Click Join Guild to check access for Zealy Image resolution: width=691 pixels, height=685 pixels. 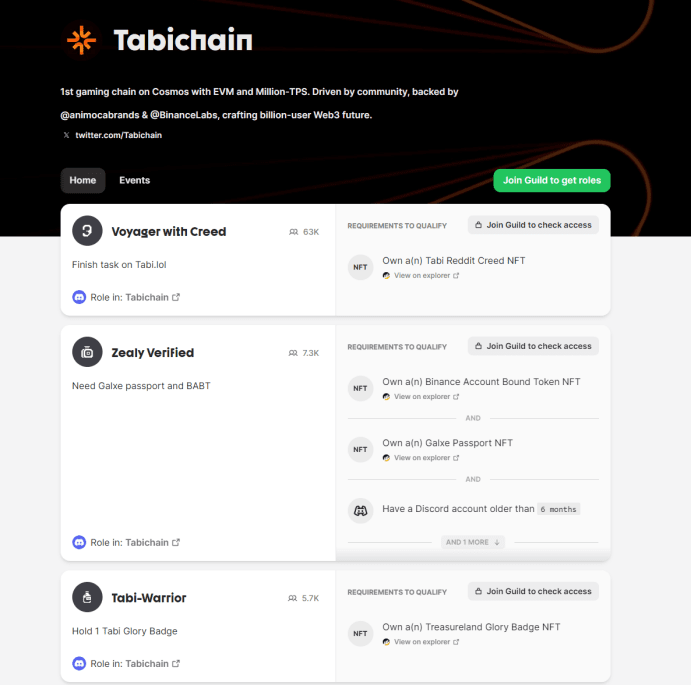tap(533, 346)
